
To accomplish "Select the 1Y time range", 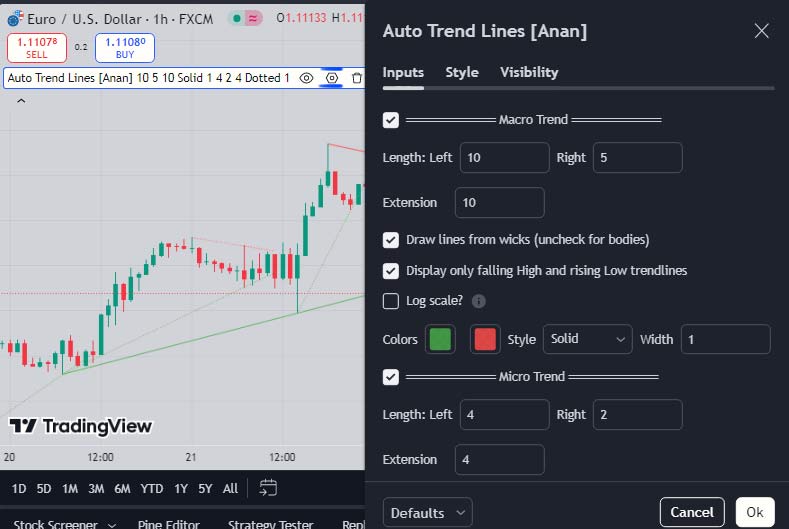I will pyautogui.click(x=181, y=488).
